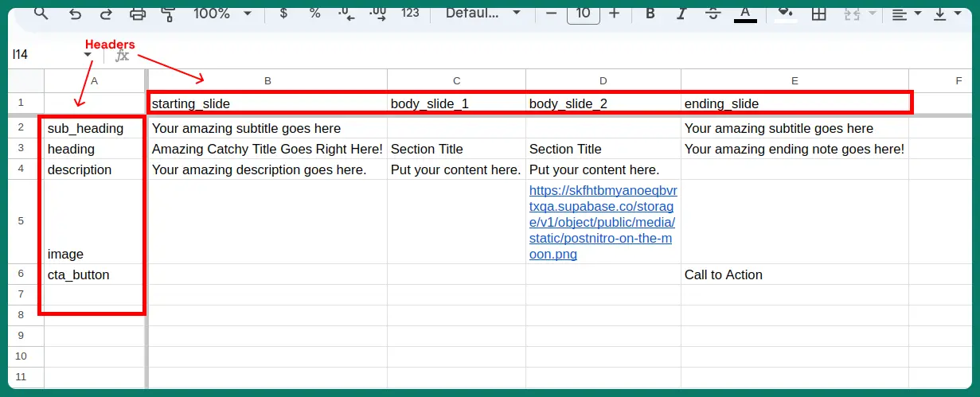Click the font size field showing 10
Image resolution: width=980 pixels, height=397 pixels.
584,13
